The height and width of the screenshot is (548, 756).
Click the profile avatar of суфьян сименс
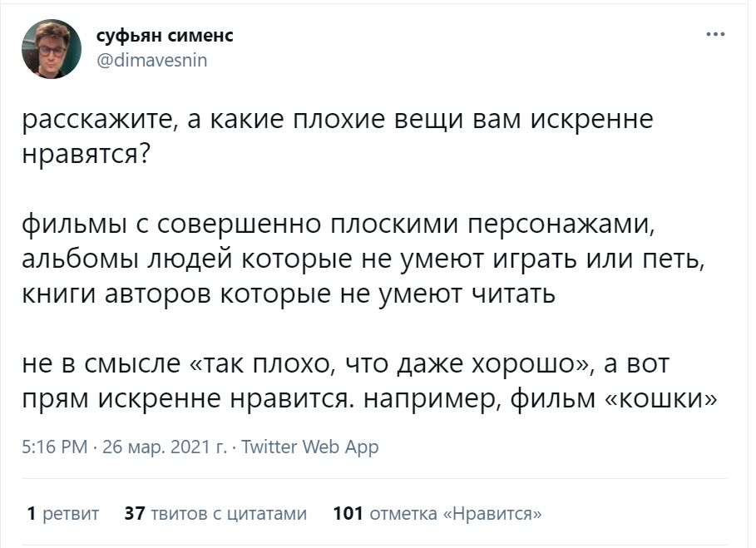tap(52, 48)
